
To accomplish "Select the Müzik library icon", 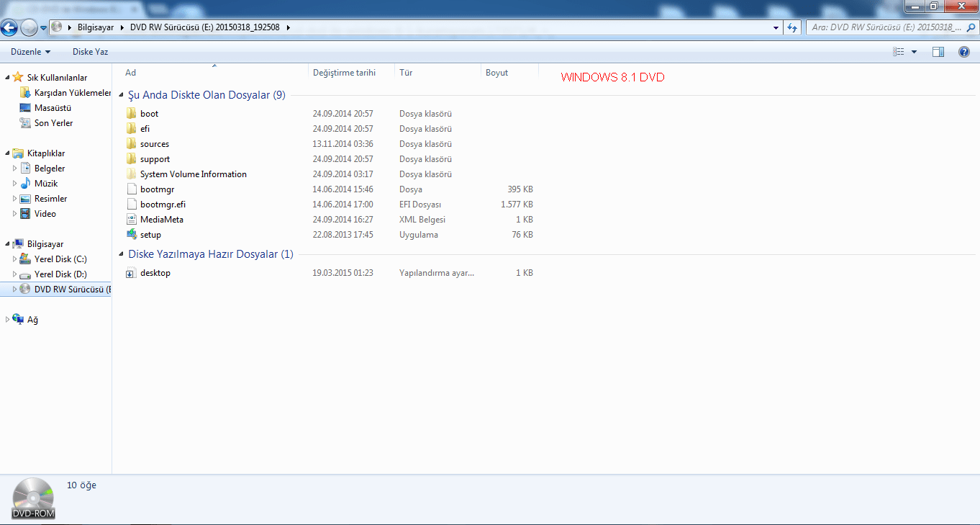I will pyautogui.click(x=26, y=184).
